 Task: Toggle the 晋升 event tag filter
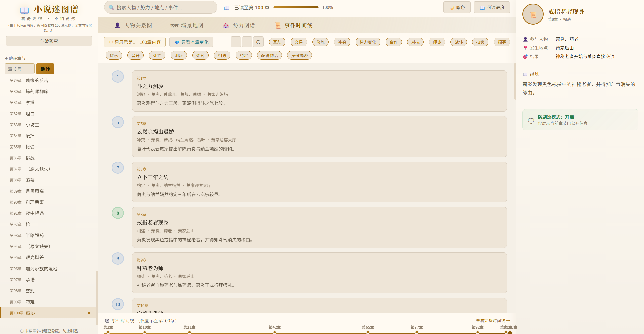point(135,55)
